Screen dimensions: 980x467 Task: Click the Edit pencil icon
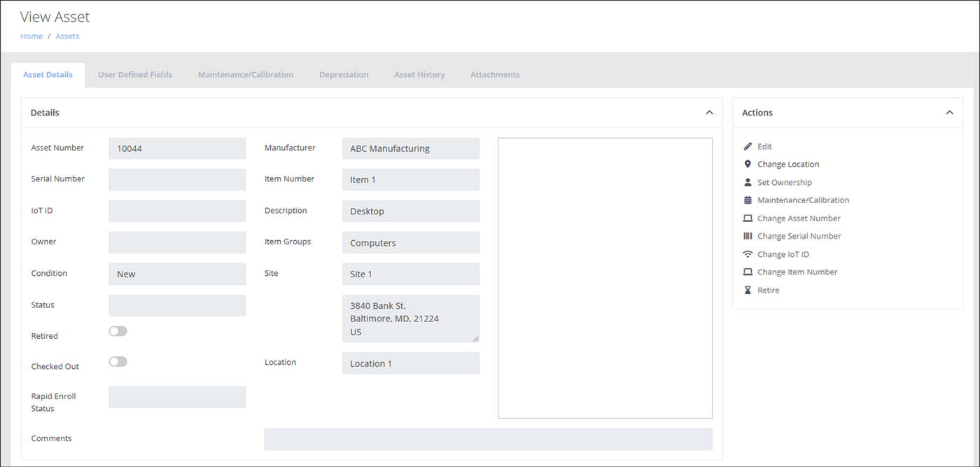(x=748, y=146)
